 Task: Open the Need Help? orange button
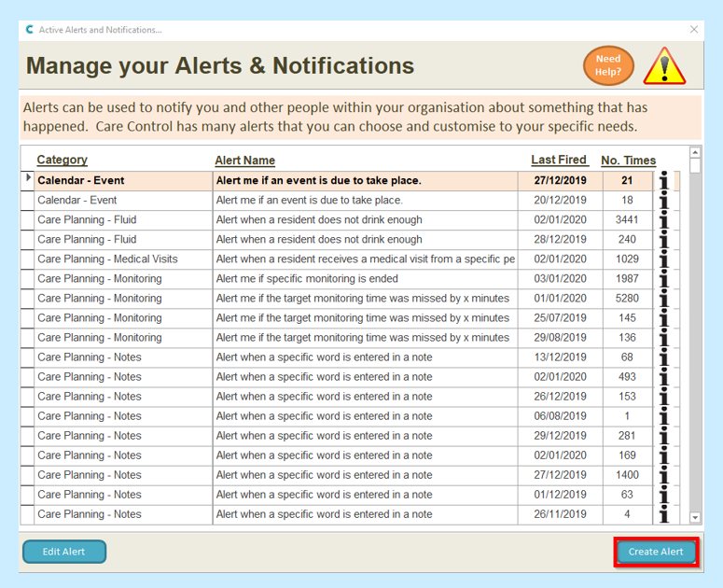(608, 65)
